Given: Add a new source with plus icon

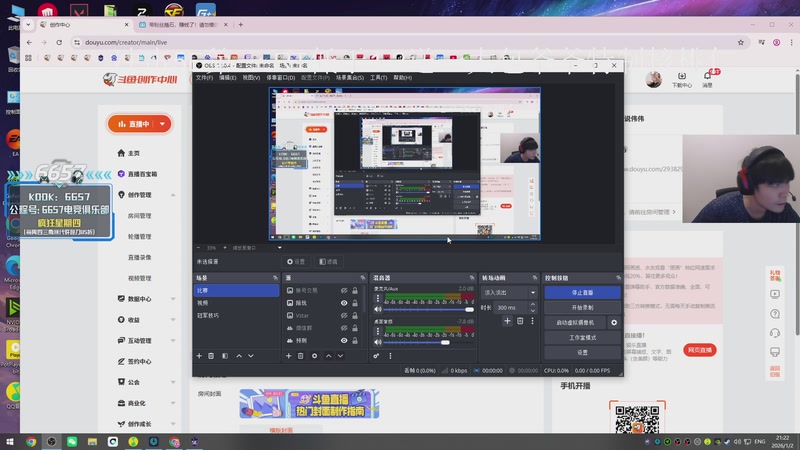Looking at the screenshot, I should coord(289,356).
